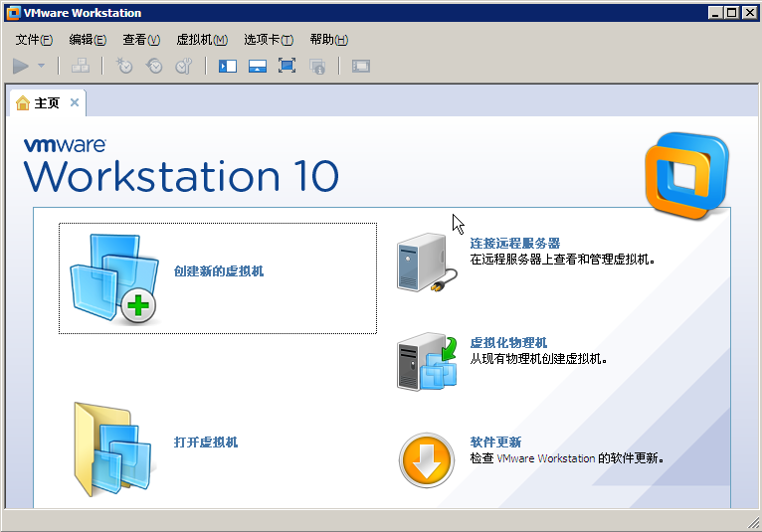The height and width of the screenshot is (532, 762).
Task: Open the power options dropdown arrow
Action: click(x=42, y=66)
